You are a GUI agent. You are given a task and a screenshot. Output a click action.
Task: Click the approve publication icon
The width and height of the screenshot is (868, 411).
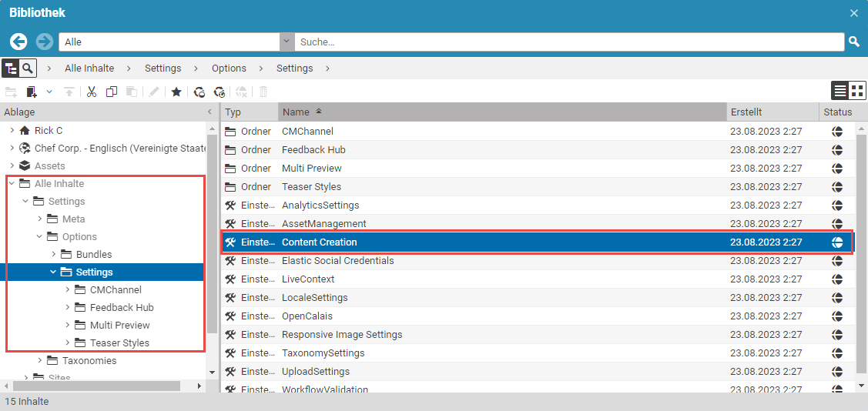(x=199, y=92)
